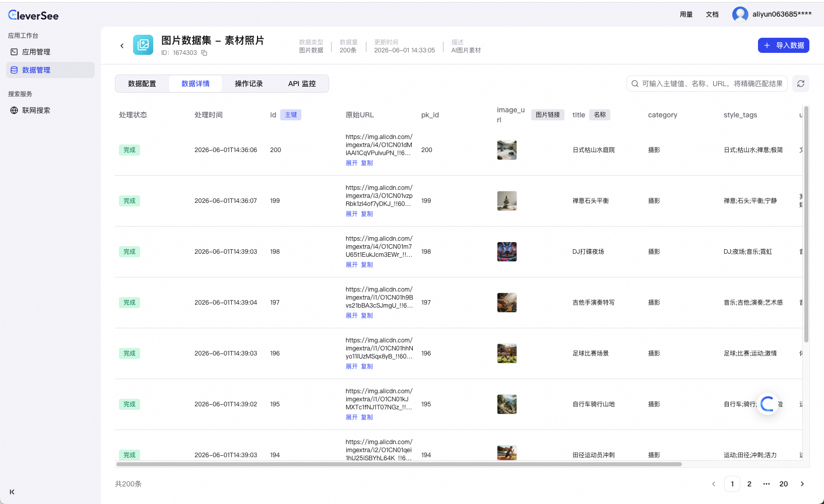This screenshot has width=824, height=504.
Task: Open thumbnail of 吉他手演奏特写
Action: tap(507, 303)
